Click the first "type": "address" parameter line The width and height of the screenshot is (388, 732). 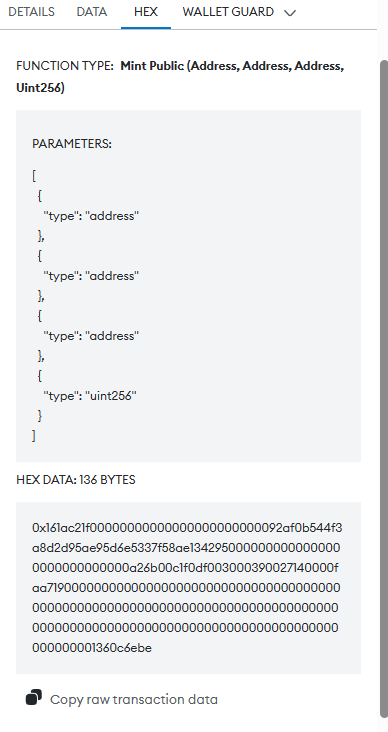coord(91,216)
